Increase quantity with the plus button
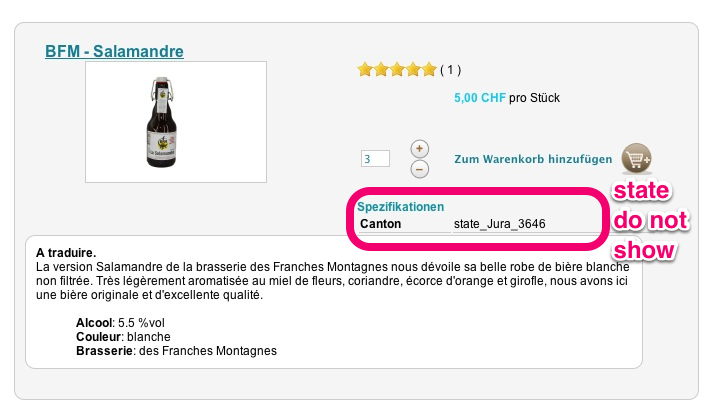 click(420, 149)
